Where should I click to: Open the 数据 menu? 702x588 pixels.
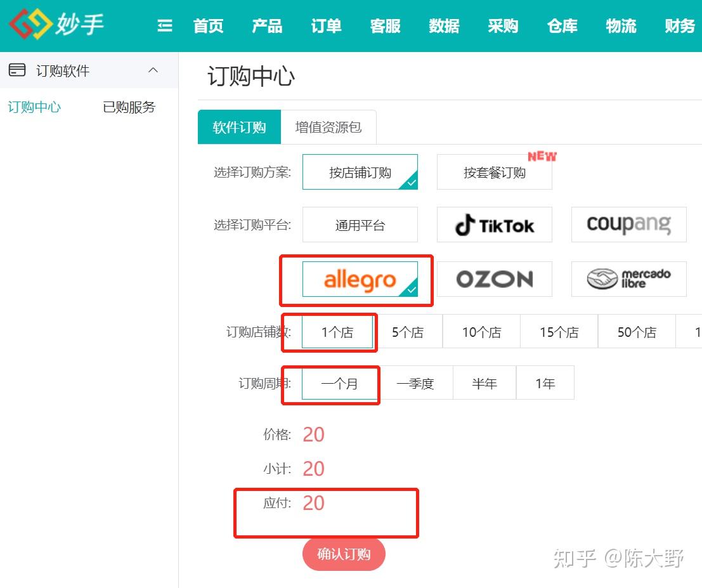tap(444, 25)
